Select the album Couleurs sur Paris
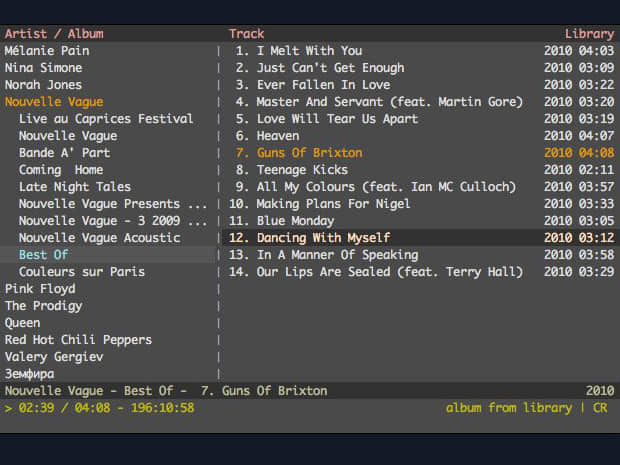The width and height of the screenshot is (620, 465). 82,272
